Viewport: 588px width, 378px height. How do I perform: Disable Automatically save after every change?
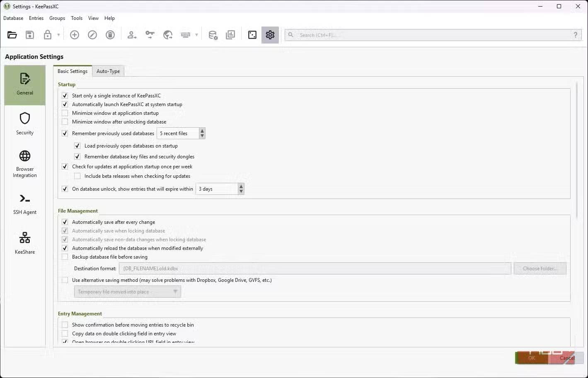tap(65, 222)
